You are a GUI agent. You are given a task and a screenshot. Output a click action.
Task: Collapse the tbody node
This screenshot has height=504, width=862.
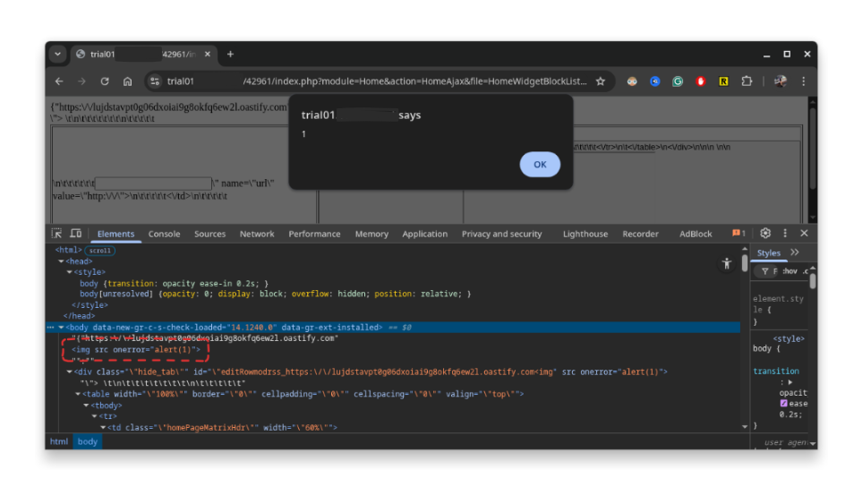click(86, 406)
